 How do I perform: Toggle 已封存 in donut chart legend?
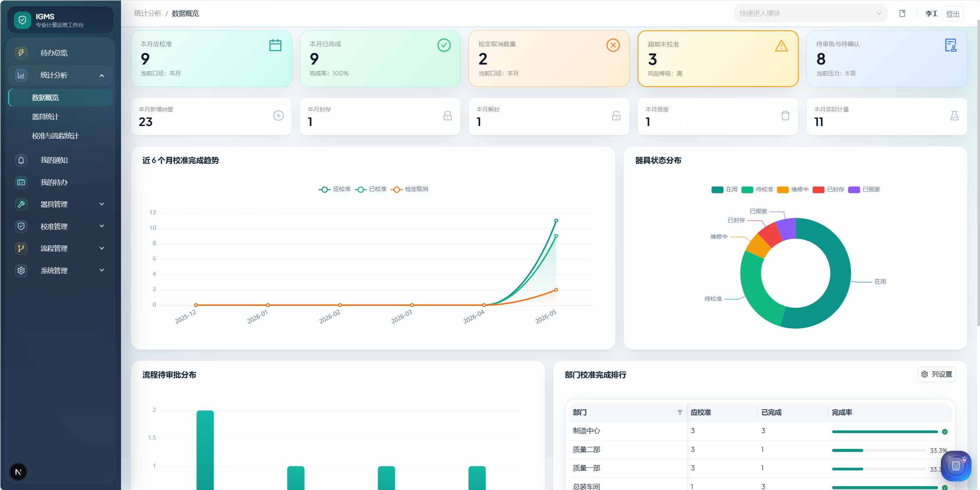(829, 190)
